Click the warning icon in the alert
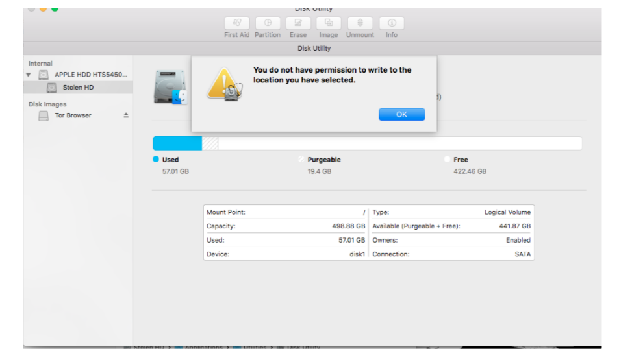The image size is (619, 364). pos(224,84)
